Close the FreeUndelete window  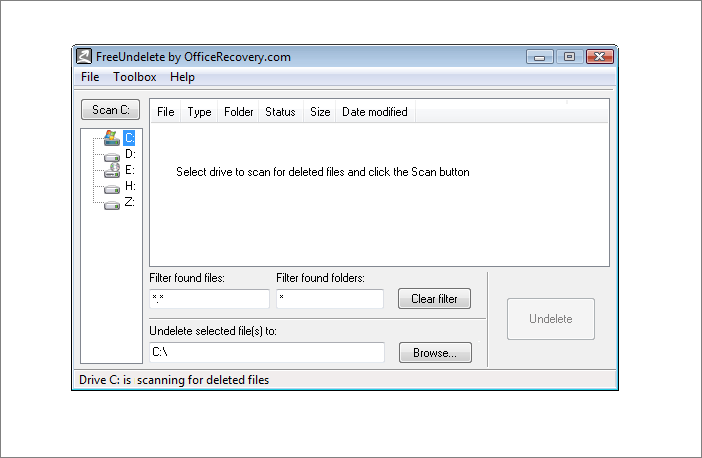600,57
